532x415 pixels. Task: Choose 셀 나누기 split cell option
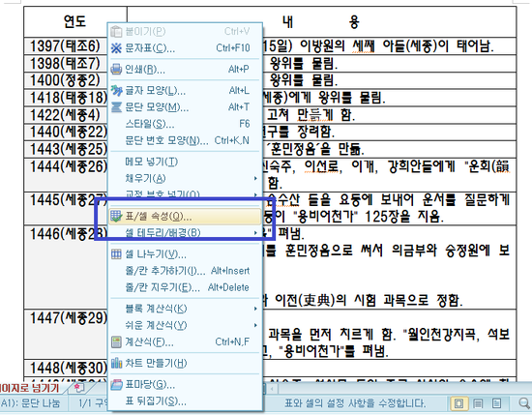coord(185,253)
